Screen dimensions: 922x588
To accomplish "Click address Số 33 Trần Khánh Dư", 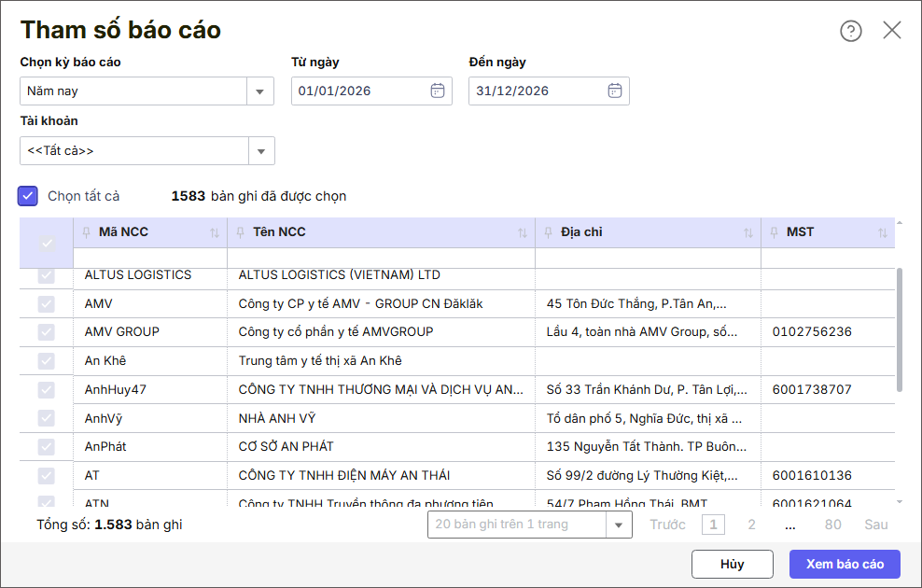I will point(647,390).
